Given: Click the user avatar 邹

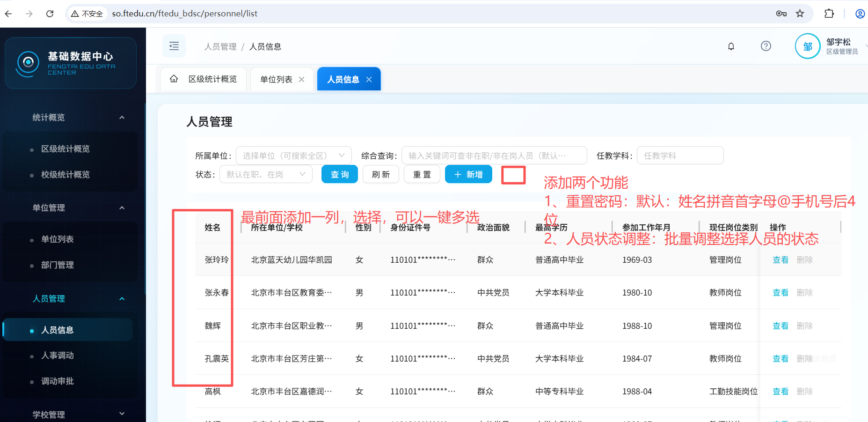Looking at the screenshot, I should point(807,46).
